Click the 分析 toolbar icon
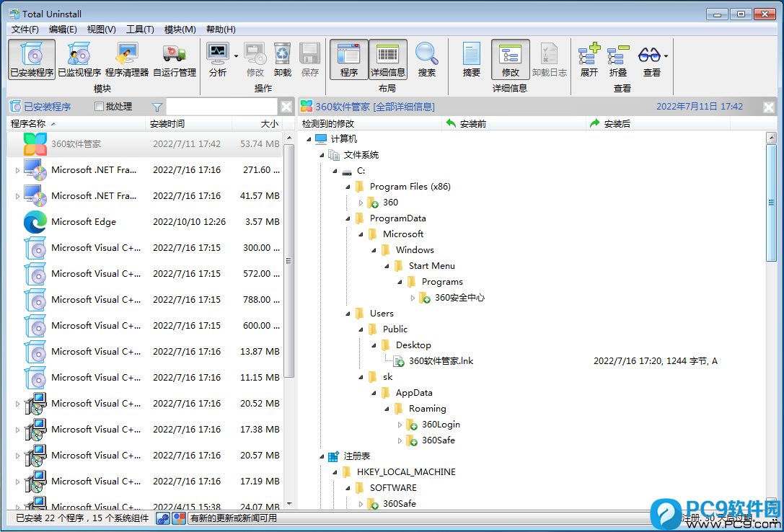784x532 pixels. 218,59
